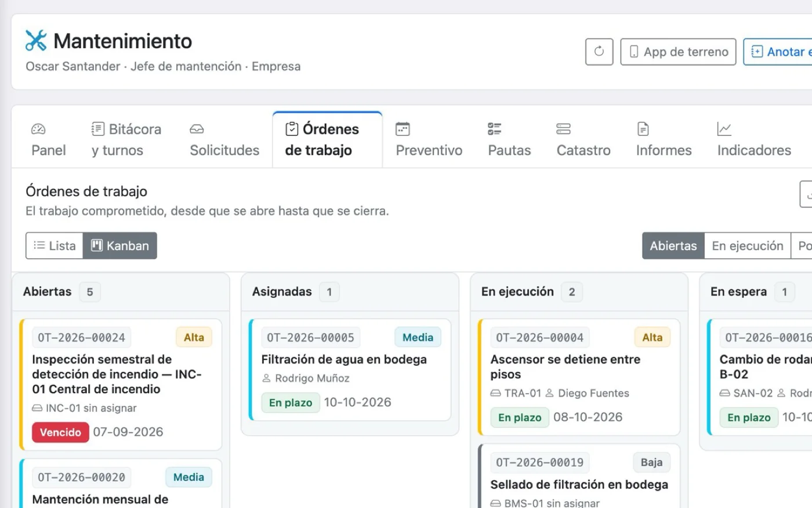Click the logbook icon beside Bitácora
The image size is (812, 508).
point(98,129)
